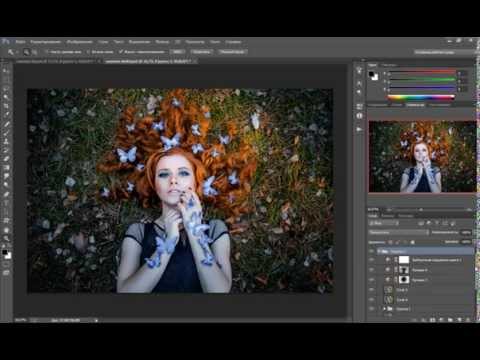Image resolution: width=480 pixels, height=360 pixels.
Task: Select the Eyedropper tool
Action: 6,115
